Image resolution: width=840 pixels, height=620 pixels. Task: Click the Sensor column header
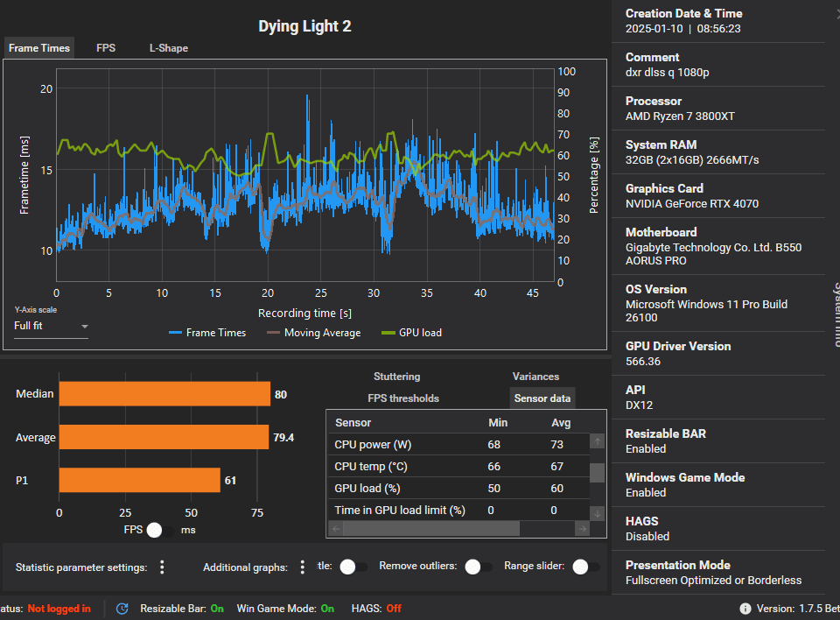[x=353, y=423]
